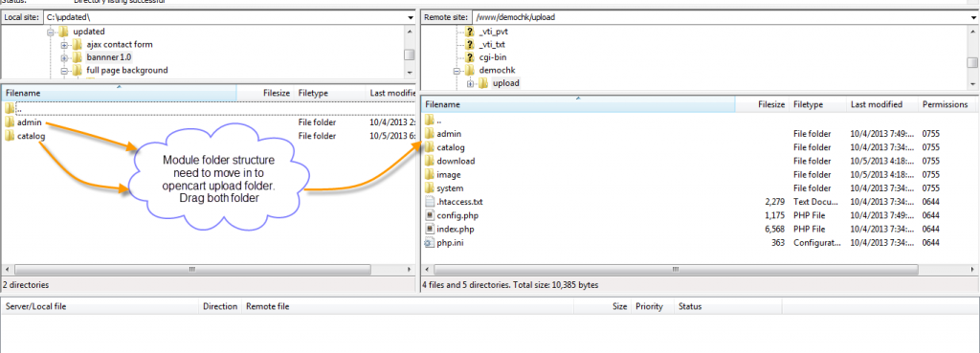Sort remote list by Filename header

click(579, 104)
